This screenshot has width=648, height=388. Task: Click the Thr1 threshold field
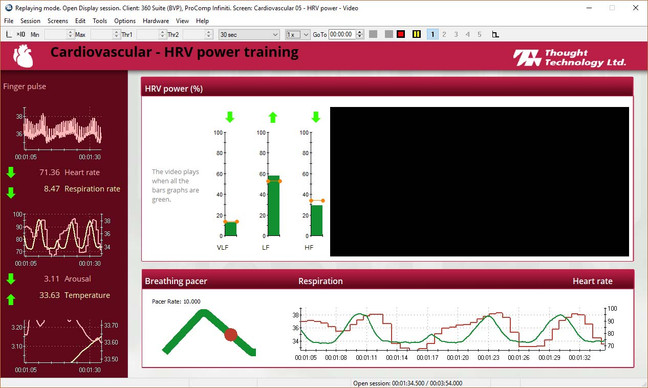[148, 34]
